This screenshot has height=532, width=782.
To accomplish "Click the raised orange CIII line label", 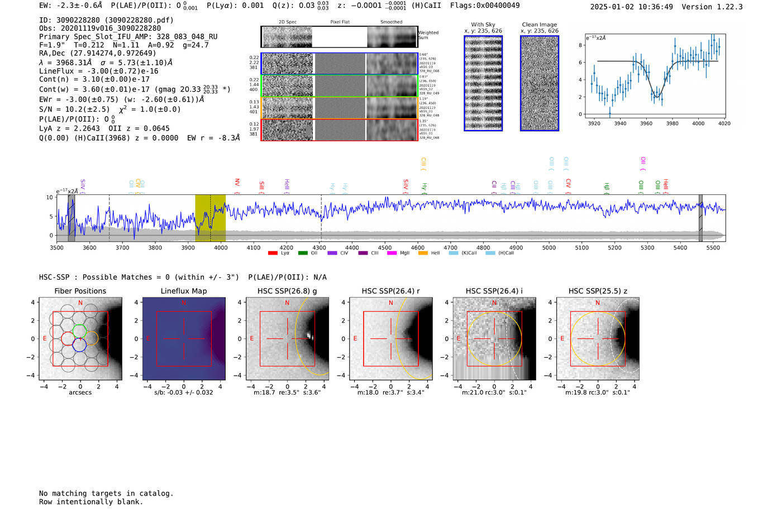I will tap(423, 164).
